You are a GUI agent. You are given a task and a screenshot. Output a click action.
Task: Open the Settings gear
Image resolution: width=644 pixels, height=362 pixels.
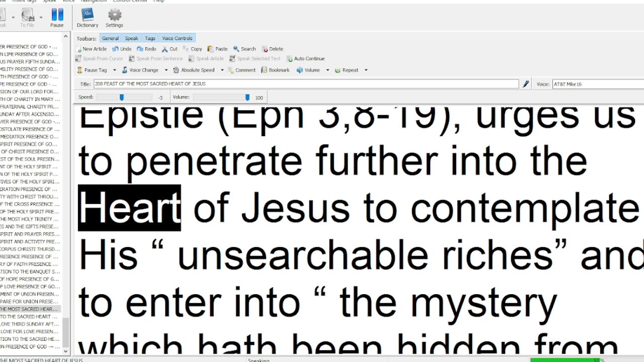(114, 18)
